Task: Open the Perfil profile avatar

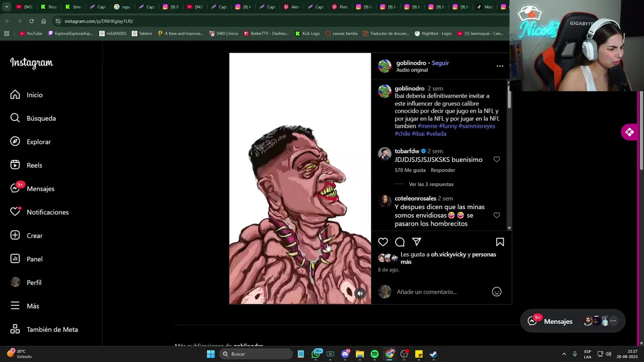Action: point(15,283)
